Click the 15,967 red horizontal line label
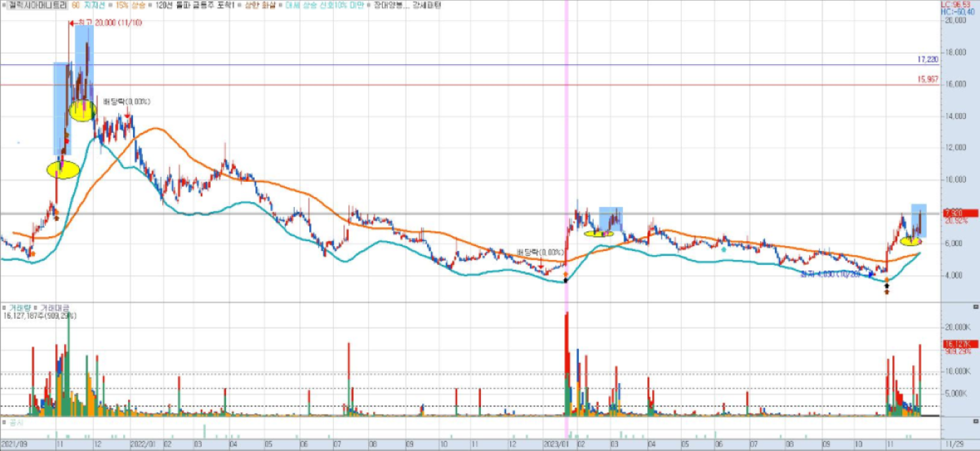This screenshot has height=451, width=980. (927, 80)
